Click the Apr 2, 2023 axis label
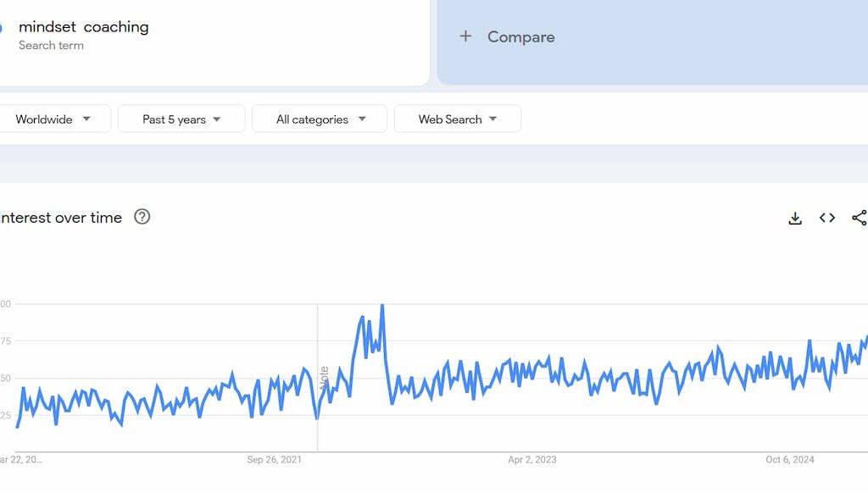 point(532,460)
